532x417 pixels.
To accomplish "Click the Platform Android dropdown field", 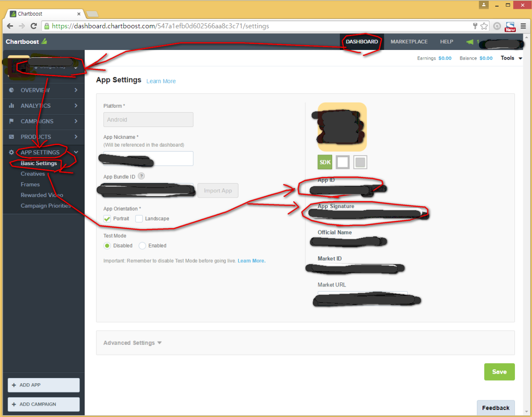I will pyautogui.click(x=148, y=120).
